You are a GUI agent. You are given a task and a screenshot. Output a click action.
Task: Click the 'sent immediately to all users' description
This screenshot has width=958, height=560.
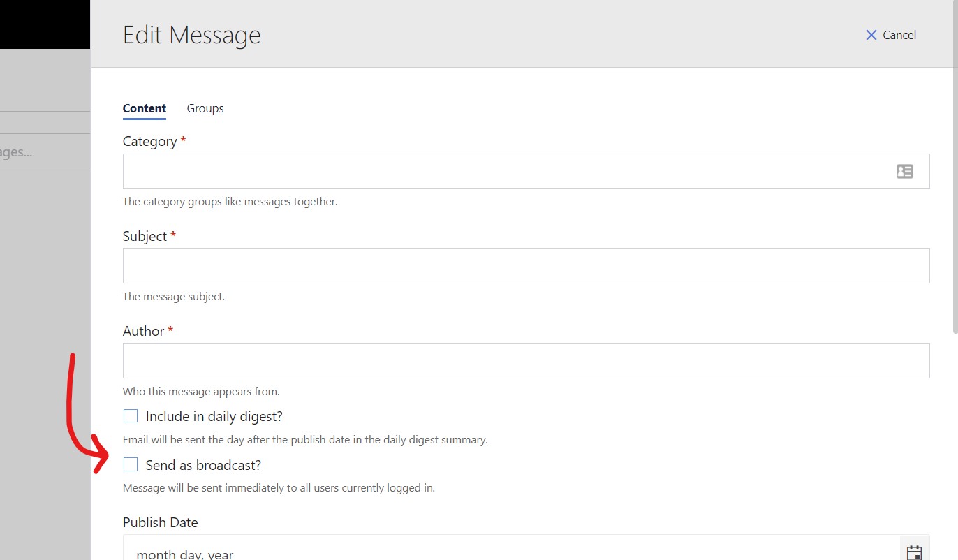pyautogui.click(x=279, y=488)
